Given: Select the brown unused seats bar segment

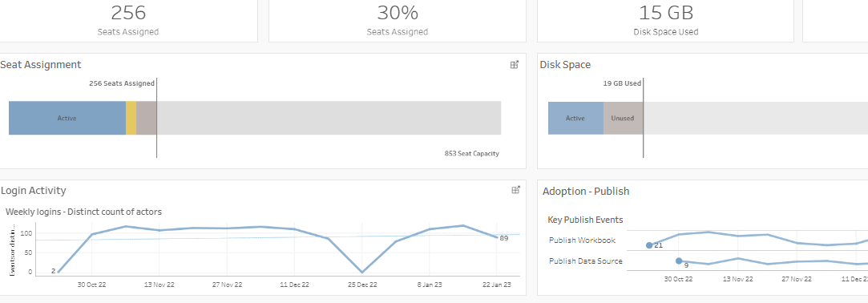Looking at the screenshot, I should [x=147, y=118].
